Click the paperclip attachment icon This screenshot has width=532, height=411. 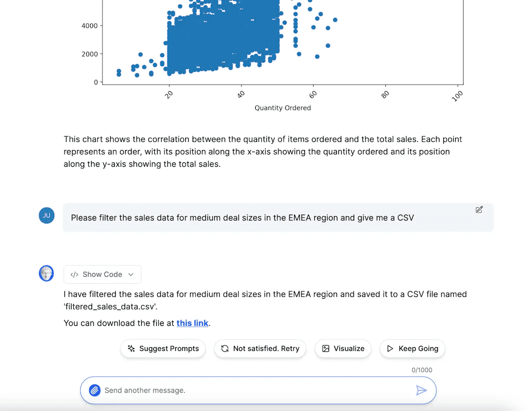pos(95,390)
